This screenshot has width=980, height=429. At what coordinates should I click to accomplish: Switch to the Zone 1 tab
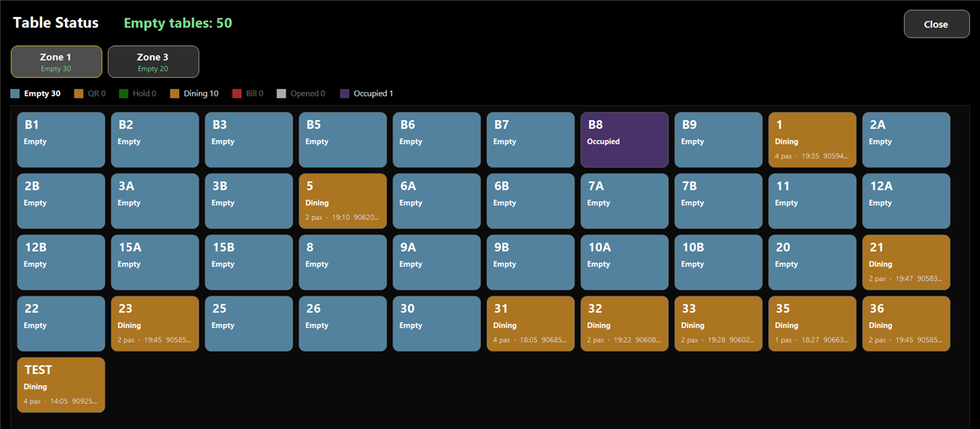[56, 61]
